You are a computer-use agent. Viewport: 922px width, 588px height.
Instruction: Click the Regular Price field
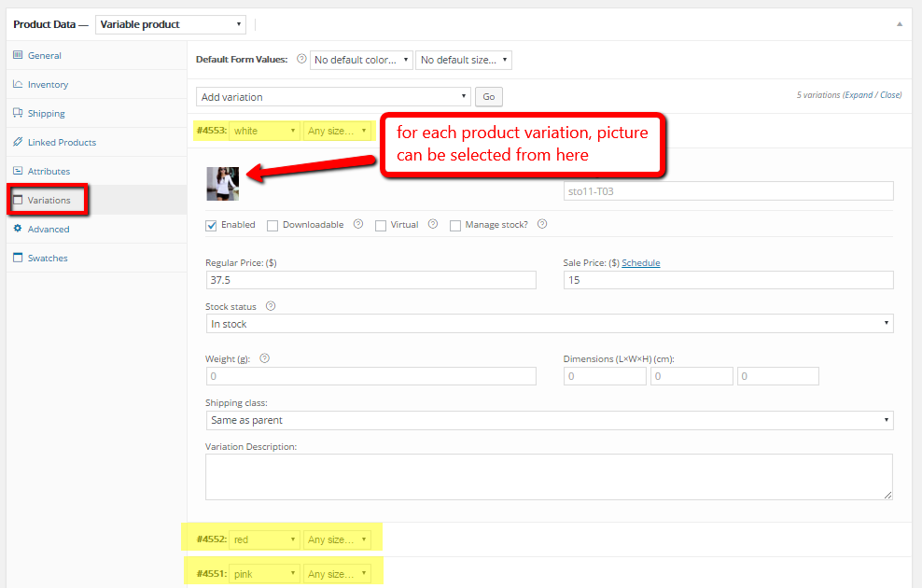pos(371,280)
